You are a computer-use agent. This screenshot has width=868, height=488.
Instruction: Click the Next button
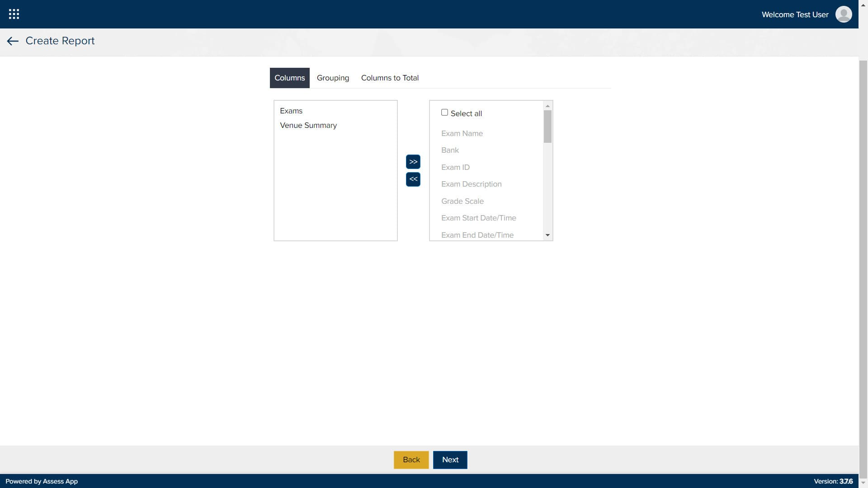[450, 460]
